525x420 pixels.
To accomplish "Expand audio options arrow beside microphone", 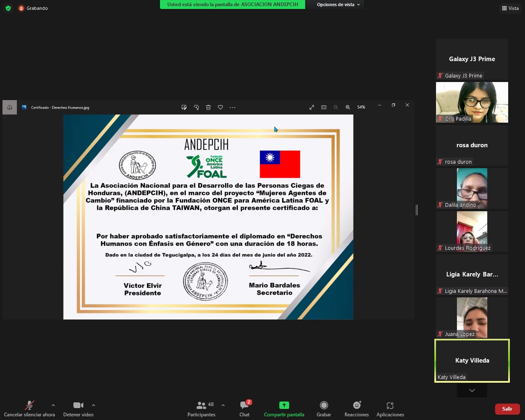I will point(53,405).
